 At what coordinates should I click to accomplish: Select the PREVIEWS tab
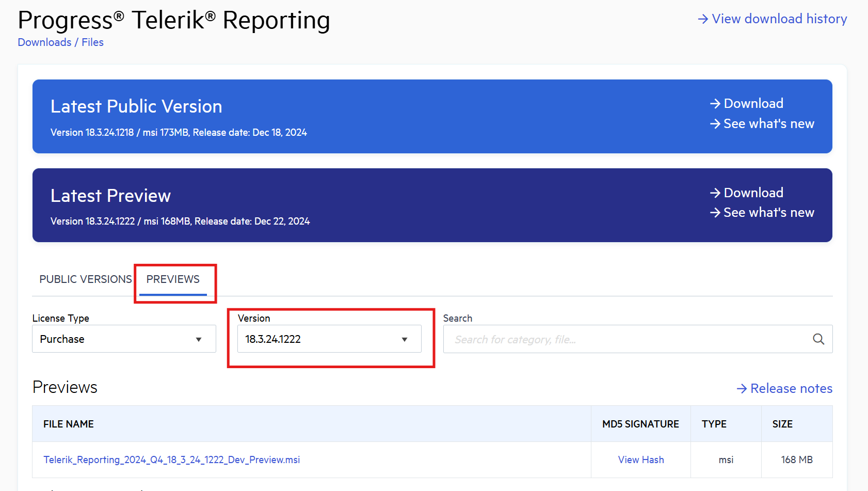pyautogui.click(x=173, y=279)
